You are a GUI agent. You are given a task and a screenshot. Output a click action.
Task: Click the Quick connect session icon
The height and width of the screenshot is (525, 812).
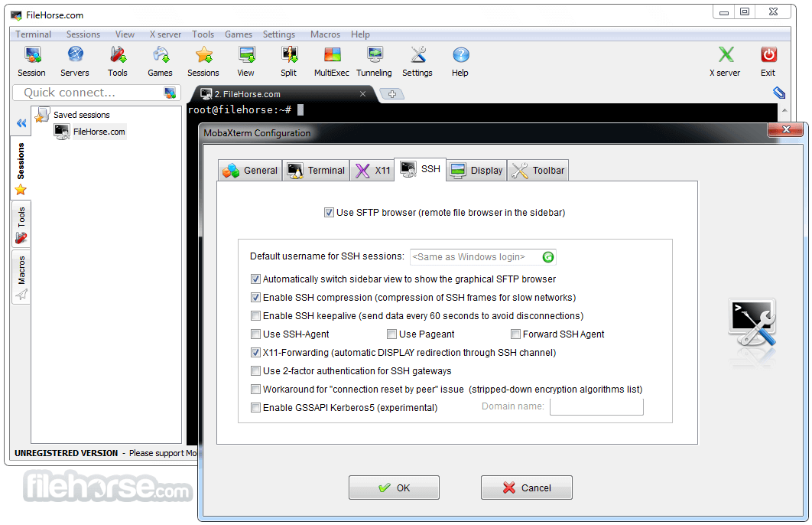click(x=170, y=93)
